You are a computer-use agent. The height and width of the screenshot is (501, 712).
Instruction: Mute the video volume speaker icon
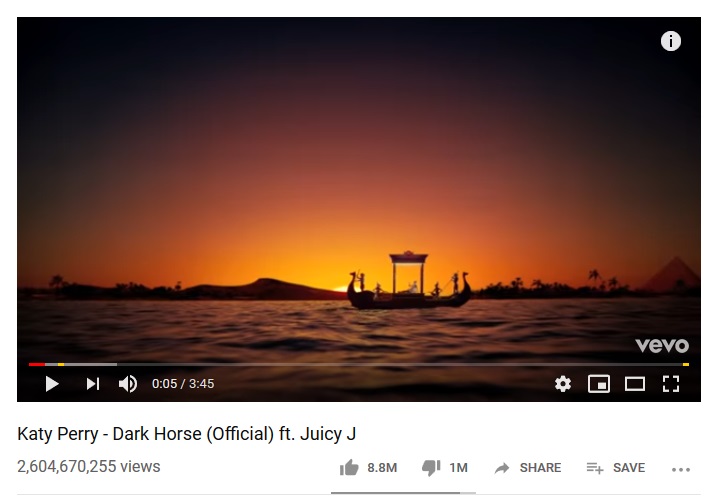(128, 384)
